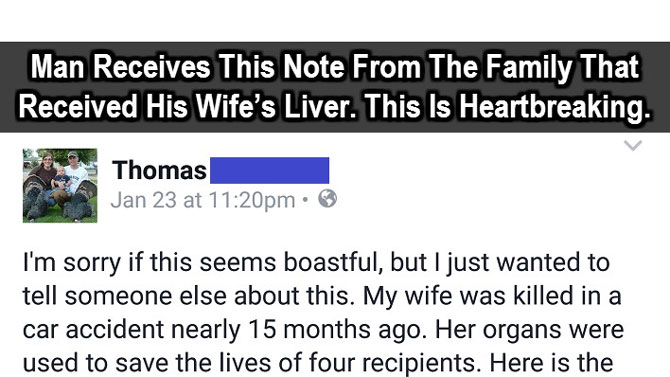Click the globe public privacy icon

click(327, 199)
